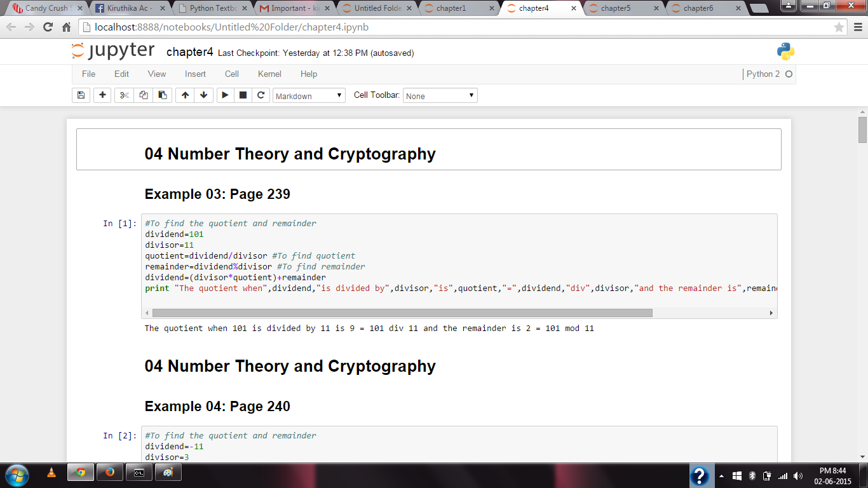Run cell with play icon
Viewport: 868px width, 488px height.
(x=225, y=95)
